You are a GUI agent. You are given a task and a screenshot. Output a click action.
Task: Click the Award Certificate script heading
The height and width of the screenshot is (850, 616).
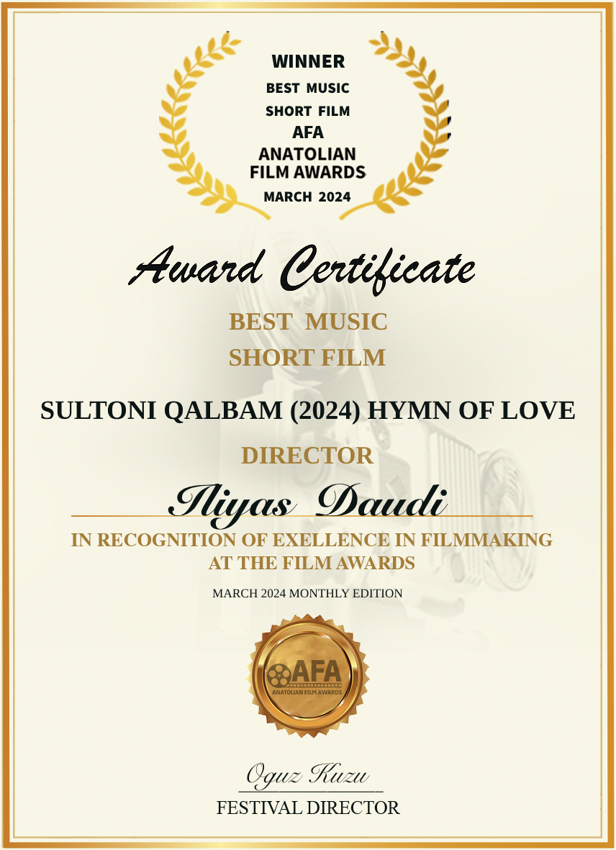pos(302,267)
